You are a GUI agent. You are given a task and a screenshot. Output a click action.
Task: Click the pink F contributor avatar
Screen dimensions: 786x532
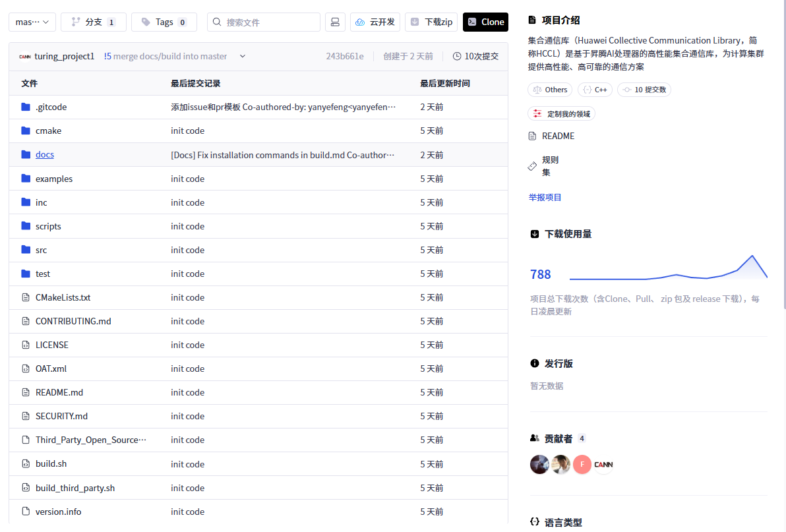pos(582,464)
